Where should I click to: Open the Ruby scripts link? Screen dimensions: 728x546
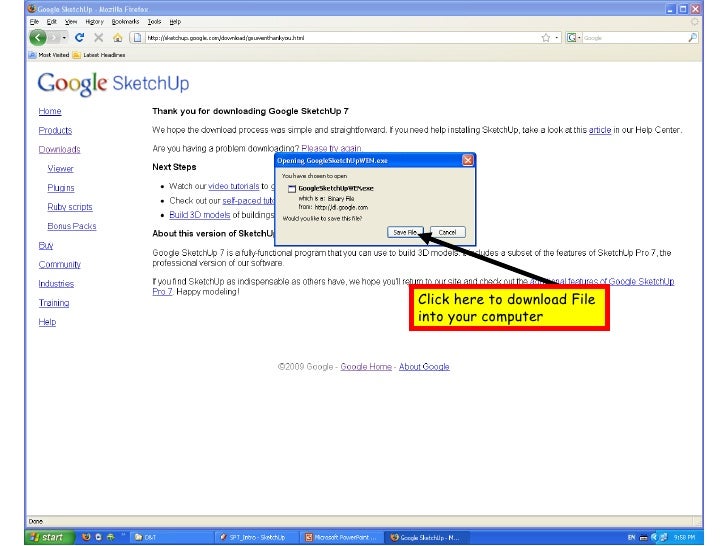tap(70, 207)
